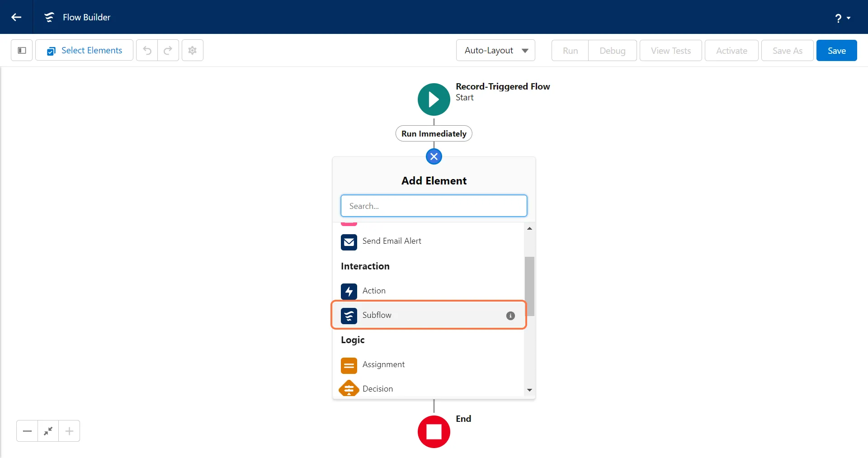The height and width of the screenshot is (458, 868).
Task: Click the element list scrollbar thumb
Action: 529,286
